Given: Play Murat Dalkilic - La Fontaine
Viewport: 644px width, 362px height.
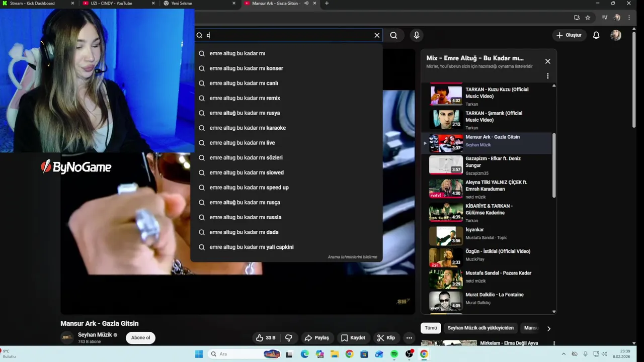Looking at the screenshot, I should 488,300.
